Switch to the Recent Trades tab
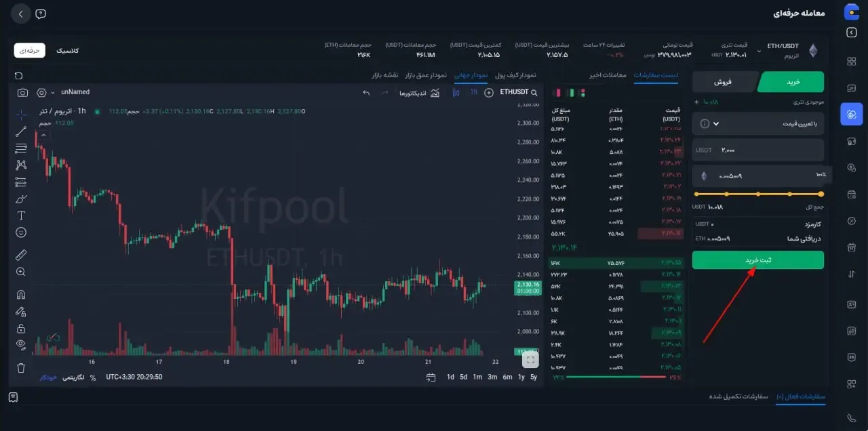 point(608,75)
